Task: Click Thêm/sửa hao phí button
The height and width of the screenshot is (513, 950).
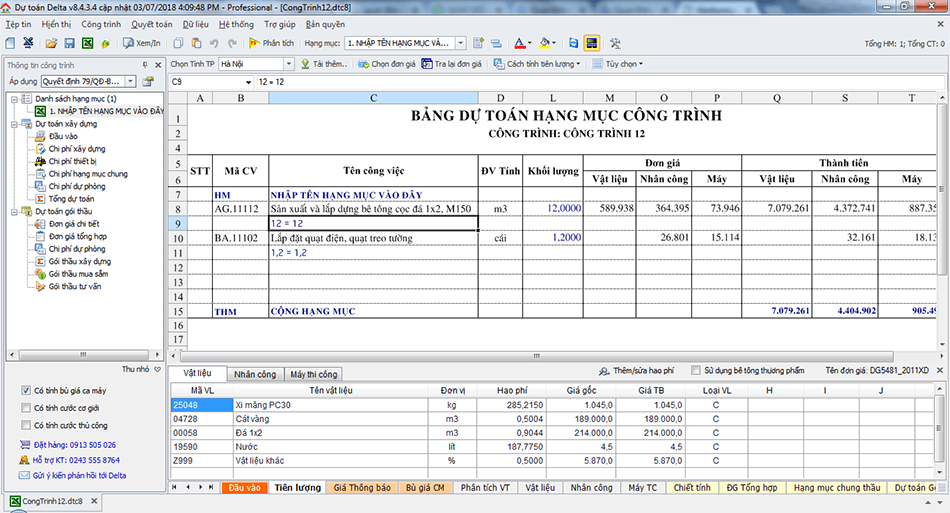Action: (641, 370)
